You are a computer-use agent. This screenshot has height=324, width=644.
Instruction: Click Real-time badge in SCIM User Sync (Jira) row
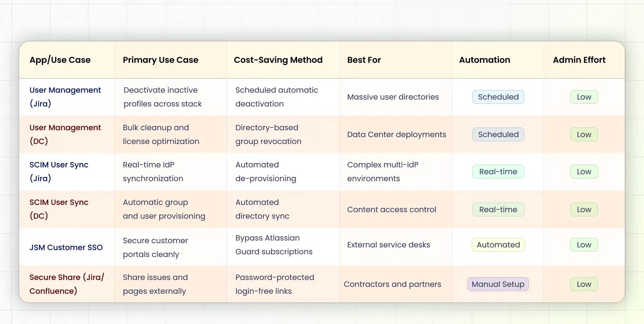click(x=498, y=172)
